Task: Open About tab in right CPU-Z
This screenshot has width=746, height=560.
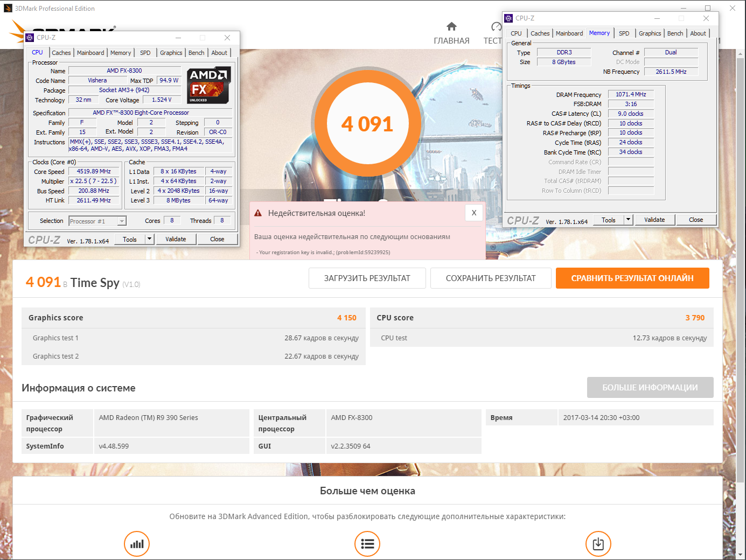Action: 698,33
